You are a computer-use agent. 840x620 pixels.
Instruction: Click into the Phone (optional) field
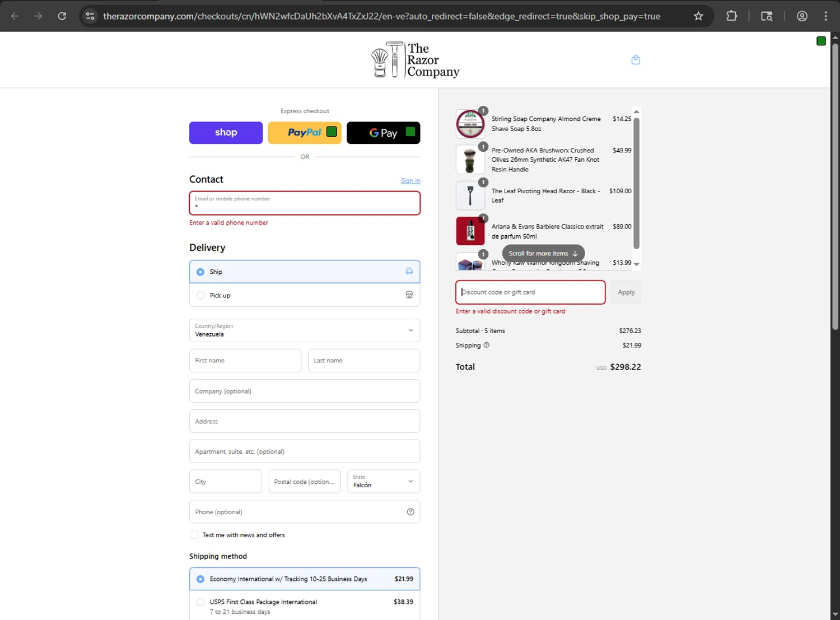[x=305, y=512]
